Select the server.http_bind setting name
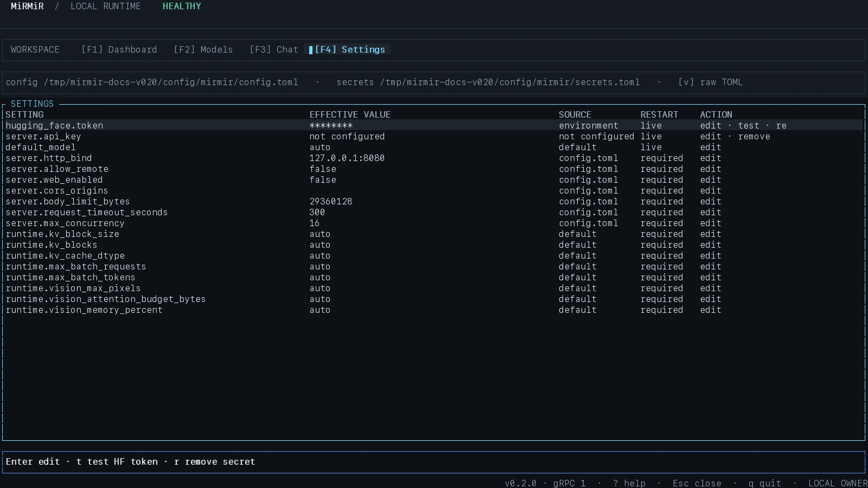868x488 pixels. (49, 158)
